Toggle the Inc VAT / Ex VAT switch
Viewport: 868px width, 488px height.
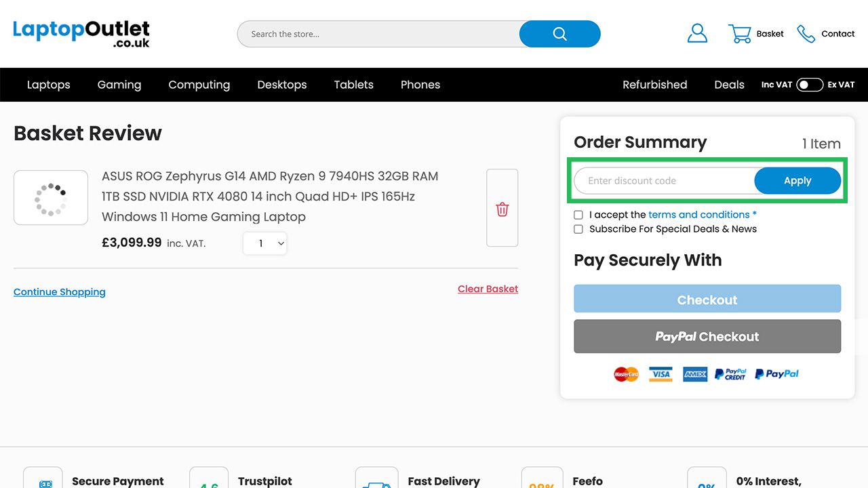coord(810,85)
